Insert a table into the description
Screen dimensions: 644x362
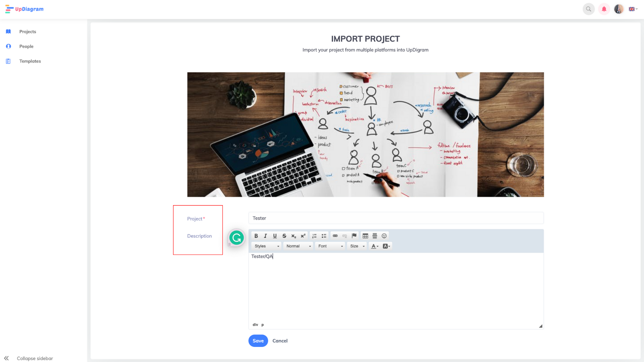(x=365, y=236)
